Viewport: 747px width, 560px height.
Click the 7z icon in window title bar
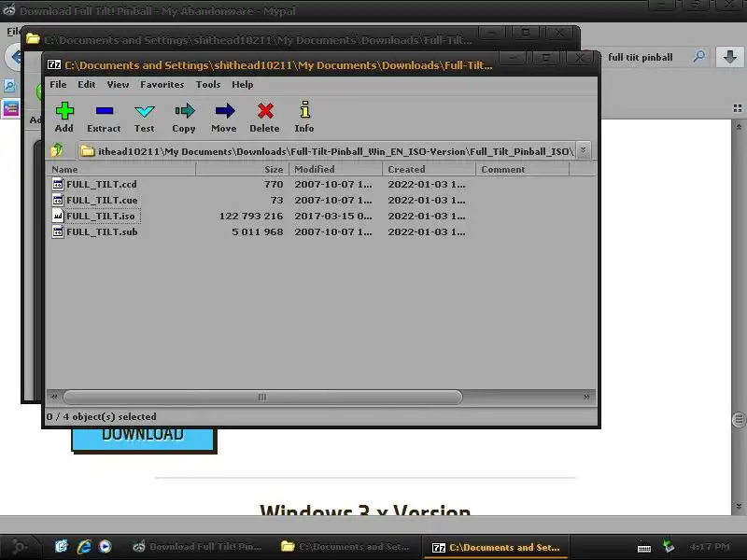click(x=54, y=64)
